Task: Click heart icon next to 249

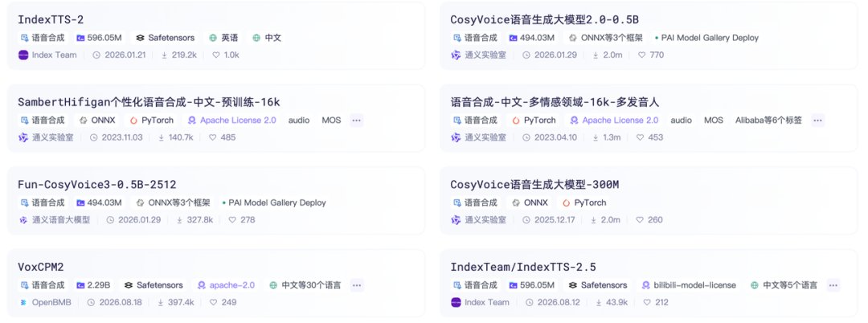Action: pyautogui.click(x=213, y=302)
